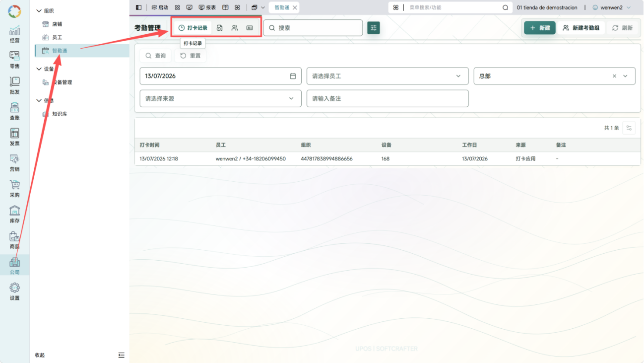Click the magnifier icon in menu search
The image size is (644, 363).
tap(505, 7)
